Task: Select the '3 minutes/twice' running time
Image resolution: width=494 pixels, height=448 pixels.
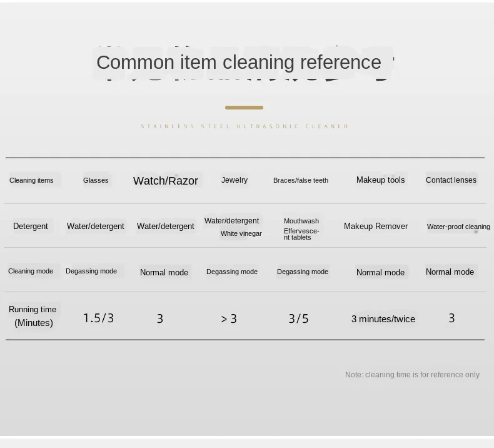Action: (x=383, y=319)
